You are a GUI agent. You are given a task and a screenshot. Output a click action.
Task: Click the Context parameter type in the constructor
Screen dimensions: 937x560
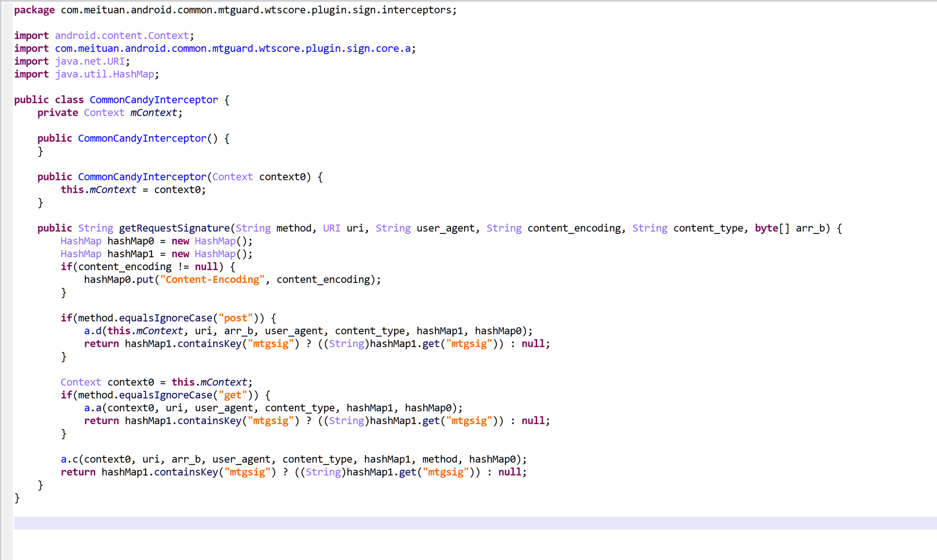232,177
